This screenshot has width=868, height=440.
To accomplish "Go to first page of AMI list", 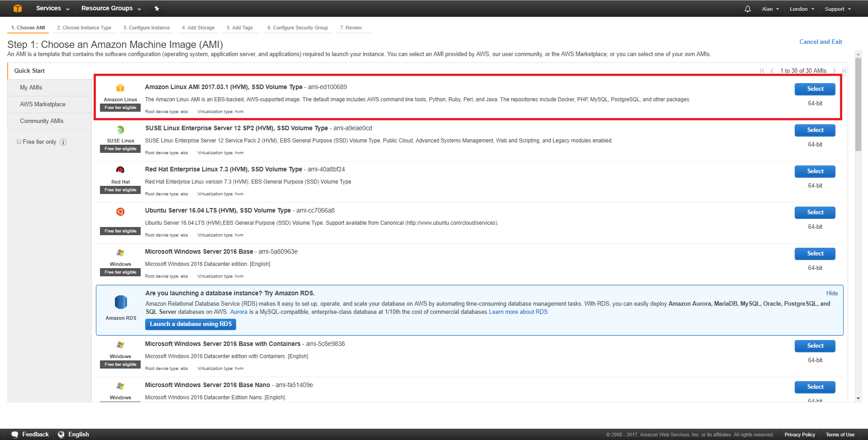I will 762,71.
